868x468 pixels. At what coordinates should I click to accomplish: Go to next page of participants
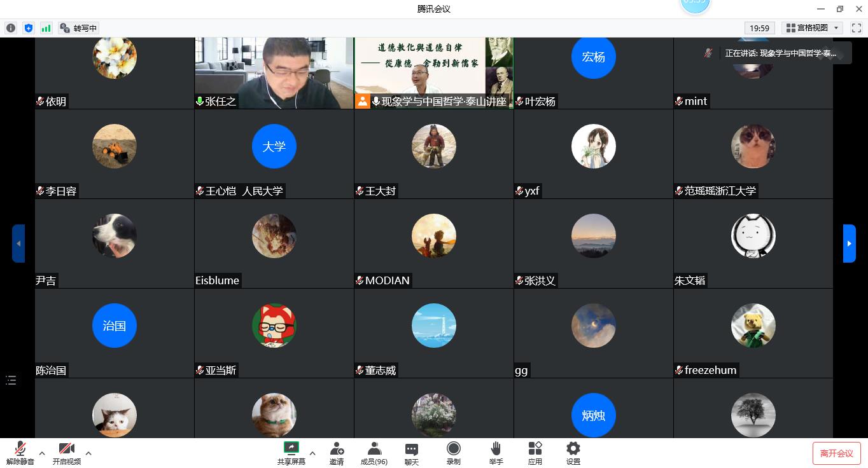click(x=849, y=244)
